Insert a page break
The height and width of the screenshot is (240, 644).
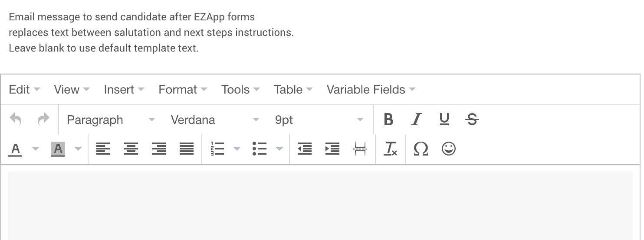click(360, 149)
